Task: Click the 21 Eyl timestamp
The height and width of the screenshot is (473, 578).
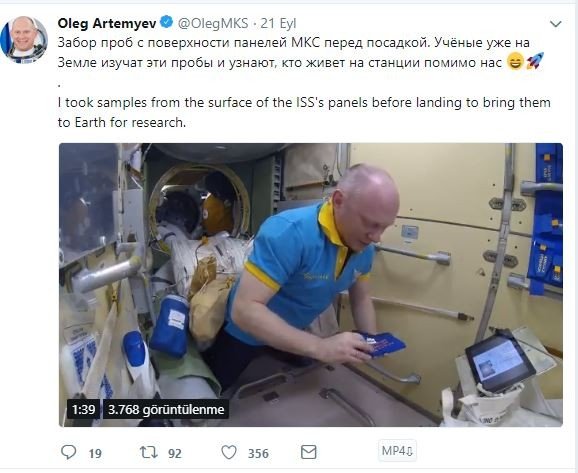Action: (278, 24)
